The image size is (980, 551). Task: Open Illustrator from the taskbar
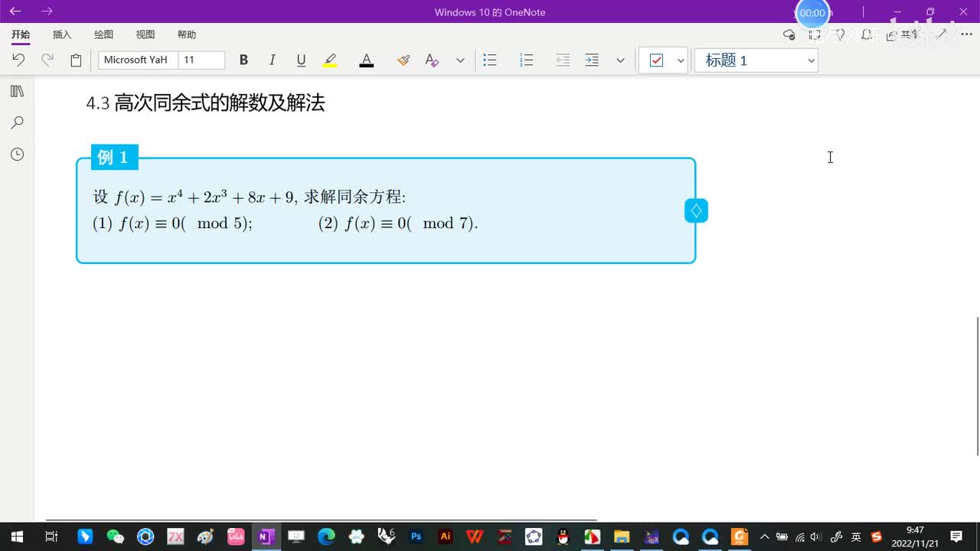click(446, 536)
